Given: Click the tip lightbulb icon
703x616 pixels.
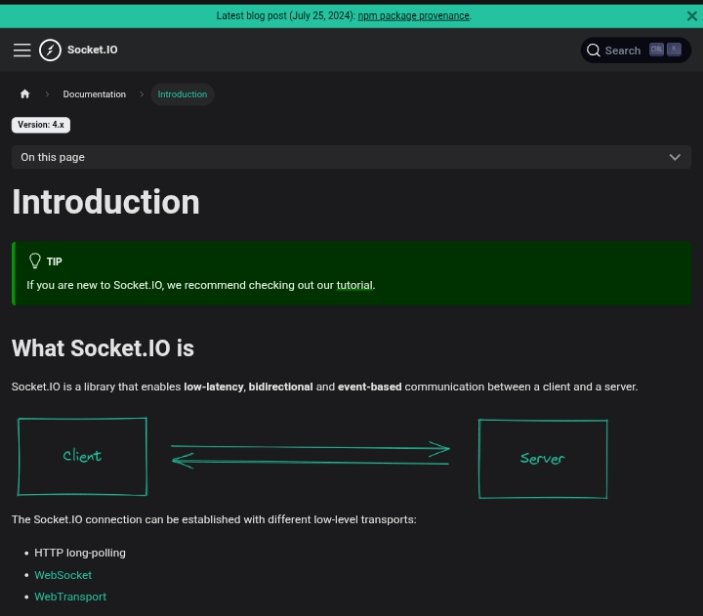Looking at the screenshot, I should [35, 261].
